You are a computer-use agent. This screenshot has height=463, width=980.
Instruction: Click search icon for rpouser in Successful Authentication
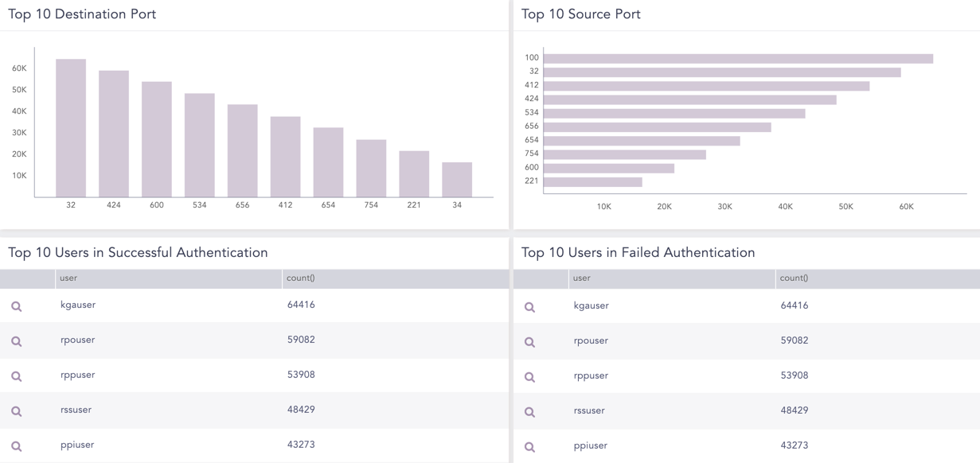coord(17,341)
